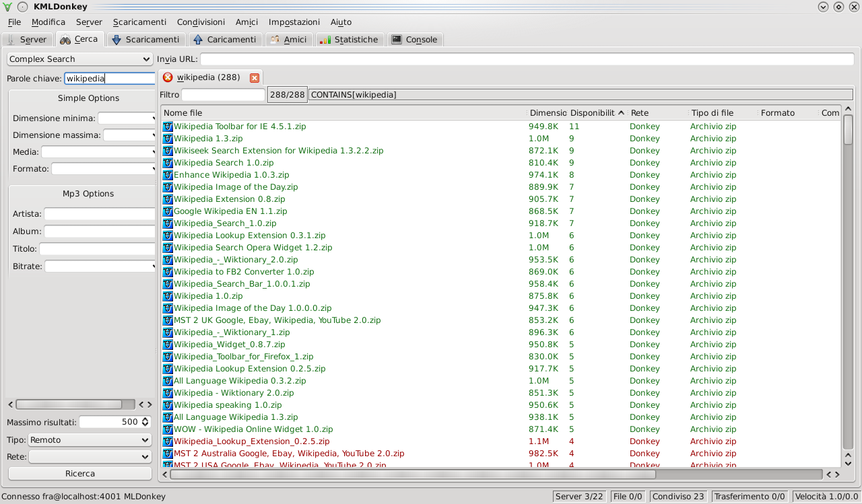Expand the Media dropdown
The width and height of the screenshot is (862, 504).
99,152
